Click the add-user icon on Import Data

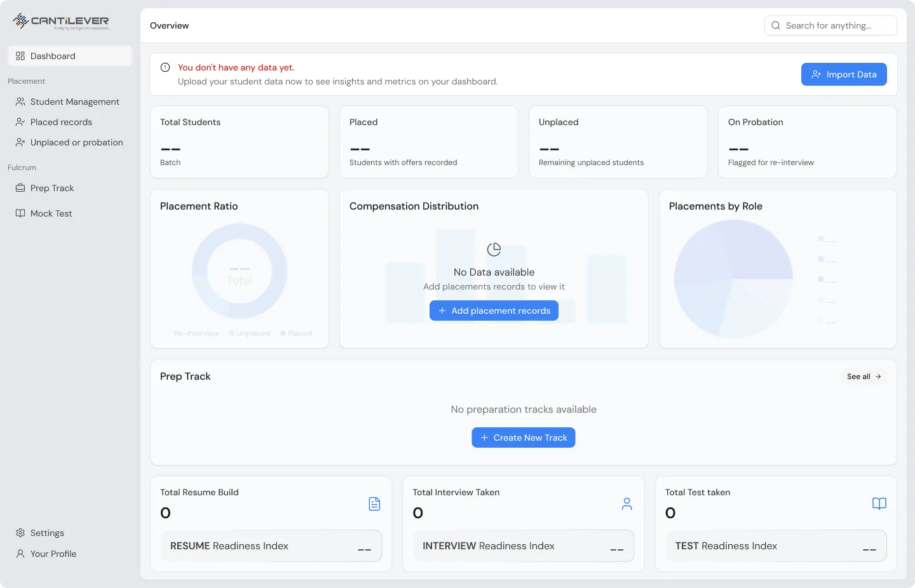[817, 74]
